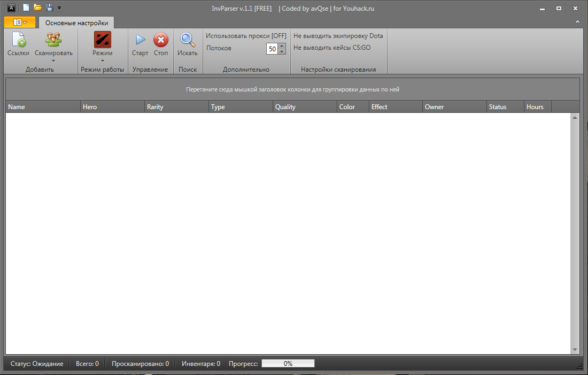The height and width of the screenshot is (375, 588).
Task: Sort by the Hero column header
Action: [112, 106]
